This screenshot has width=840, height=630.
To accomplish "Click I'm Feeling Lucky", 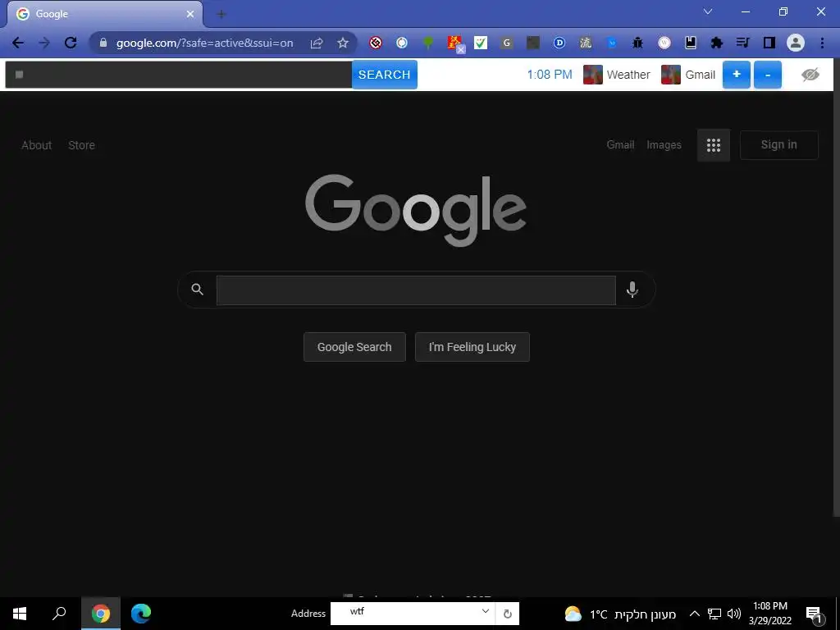I will tap(472, 347).
